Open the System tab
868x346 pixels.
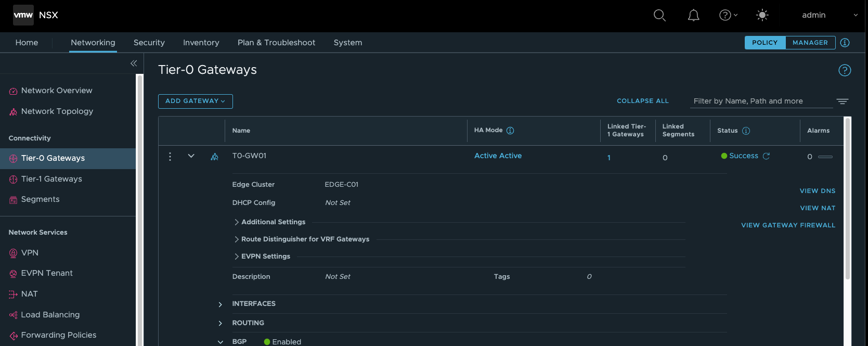tap(348, 43)
